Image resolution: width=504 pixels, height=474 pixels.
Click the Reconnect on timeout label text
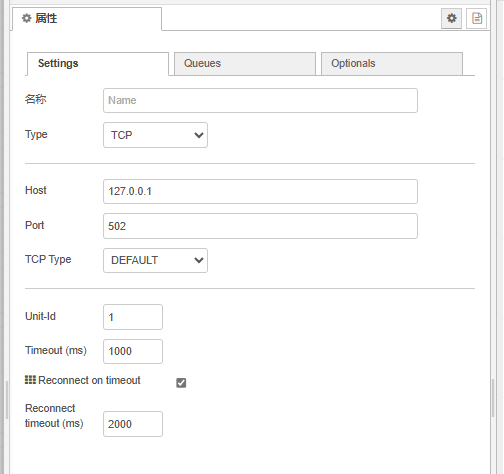[89, 380]
